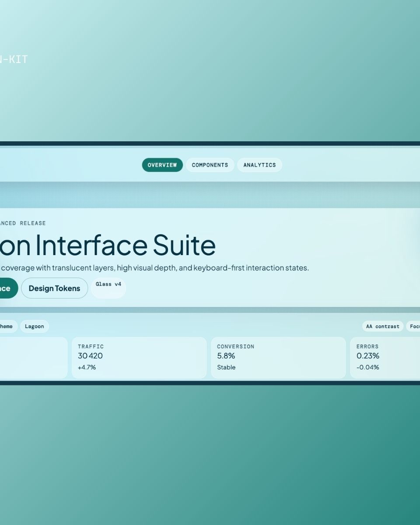Select the Lagoon theme chip
Screen dimensions: 420x525
tap(34, 326)
